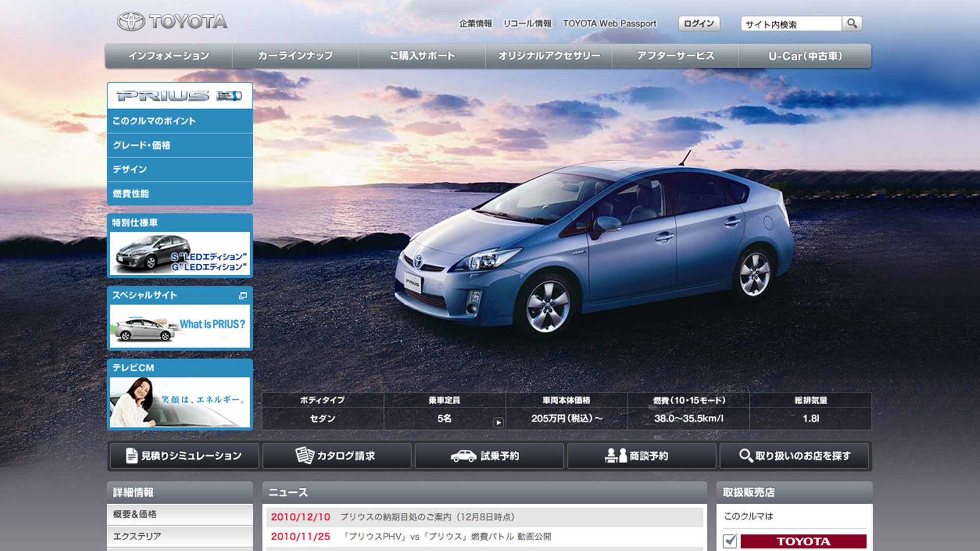Open the インフォメーション menu
The width and height of the screenshot is (980, 551).
(169, 56)
